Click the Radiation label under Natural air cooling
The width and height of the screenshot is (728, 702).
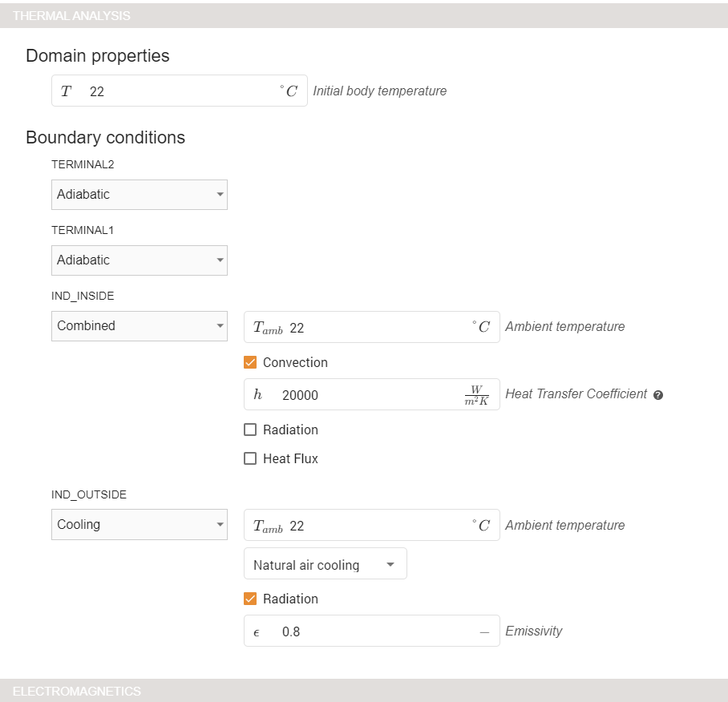click(x=290, y=599)
